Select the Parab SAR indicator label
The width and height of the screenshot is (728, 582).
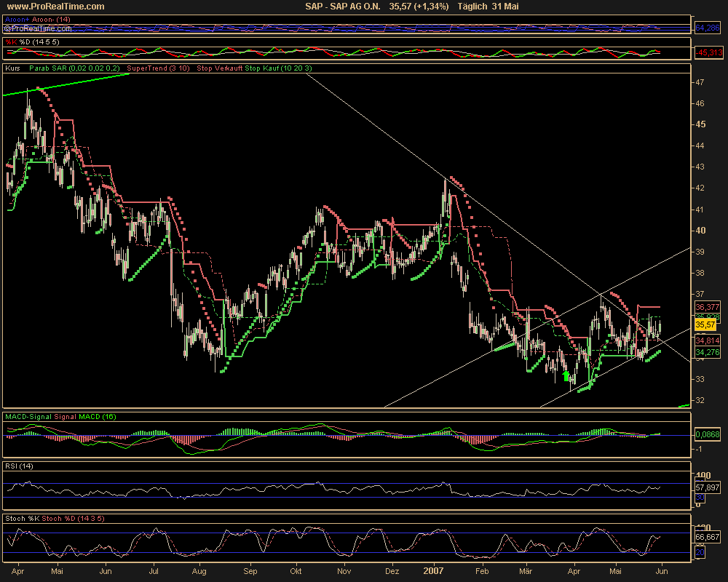point(75,68)
